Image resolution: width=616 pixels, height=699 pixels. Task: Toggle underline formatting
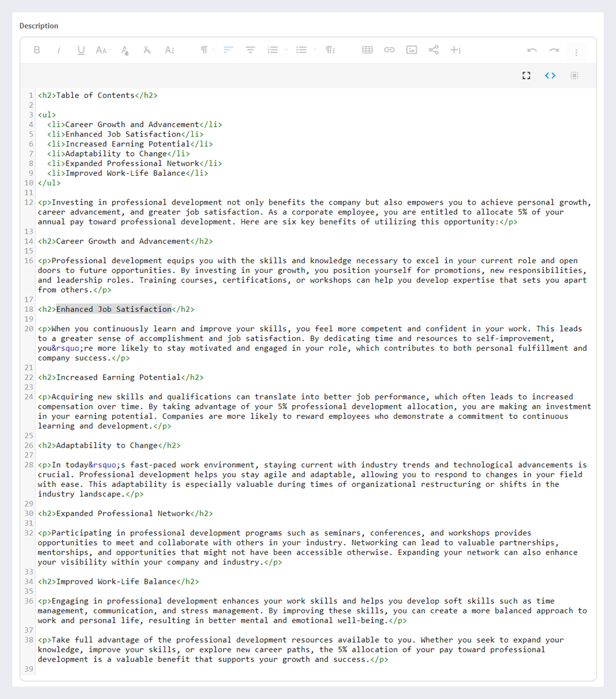click(81, 50)
